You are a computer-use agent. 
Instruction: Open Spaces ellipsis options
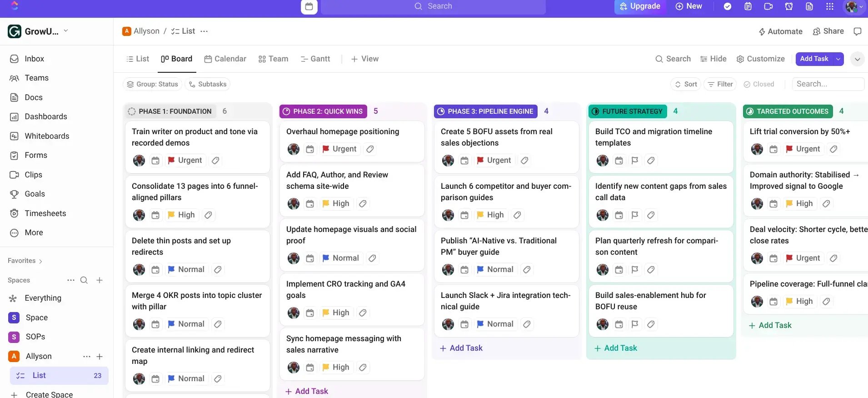[x=71, y=280]
